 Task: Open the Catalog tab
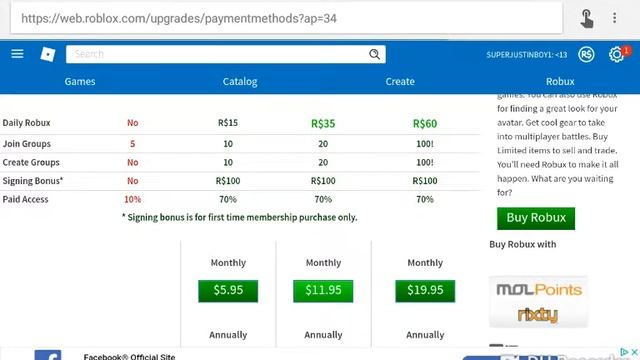click(x=240, y=81)
